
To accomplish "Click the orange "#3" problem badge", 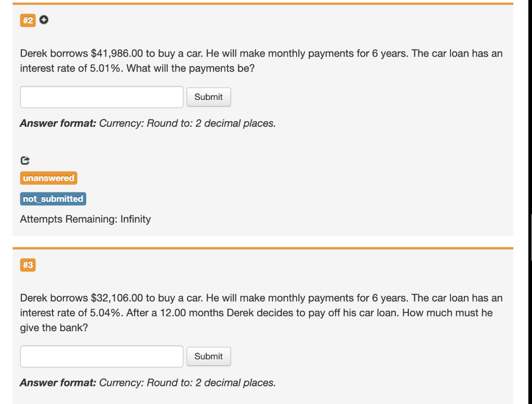I will [28, 265].
